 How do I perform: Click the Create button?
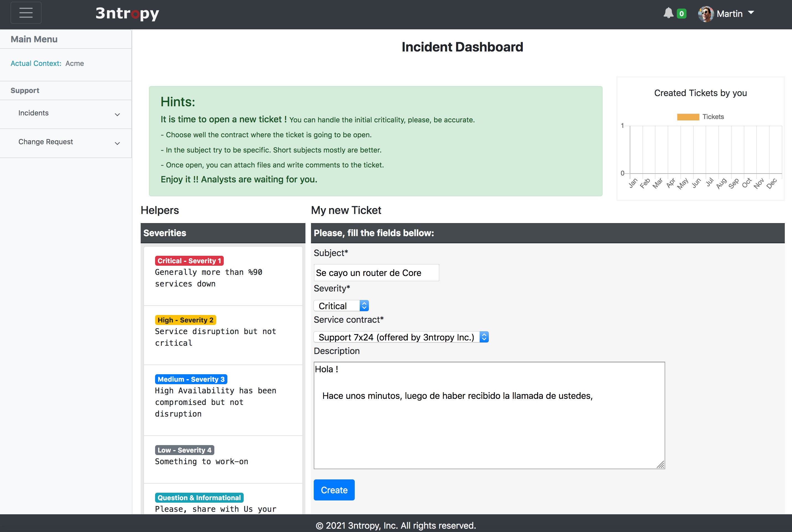coord(334,490)
